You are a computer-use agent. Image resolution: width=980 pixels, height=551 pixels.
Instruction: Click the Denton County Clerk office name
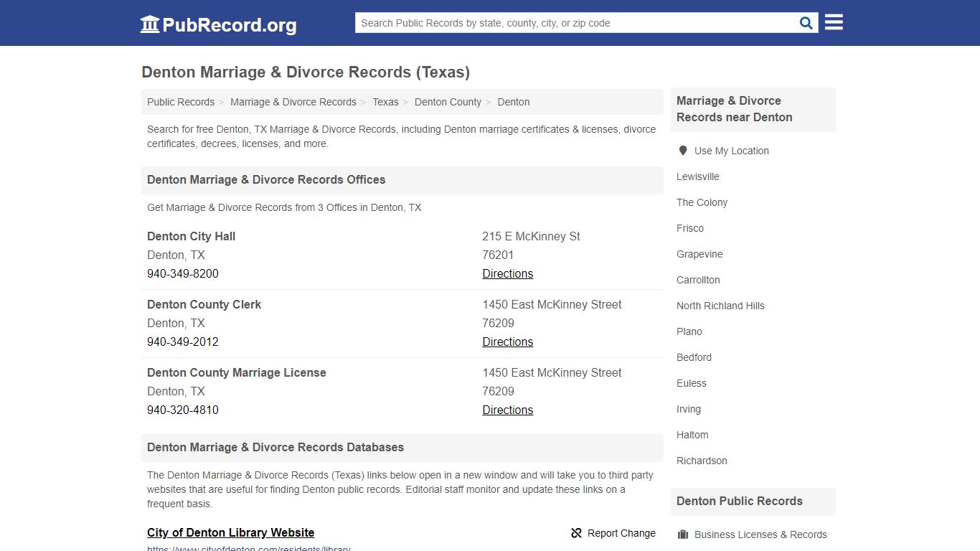tap(204, 304)
